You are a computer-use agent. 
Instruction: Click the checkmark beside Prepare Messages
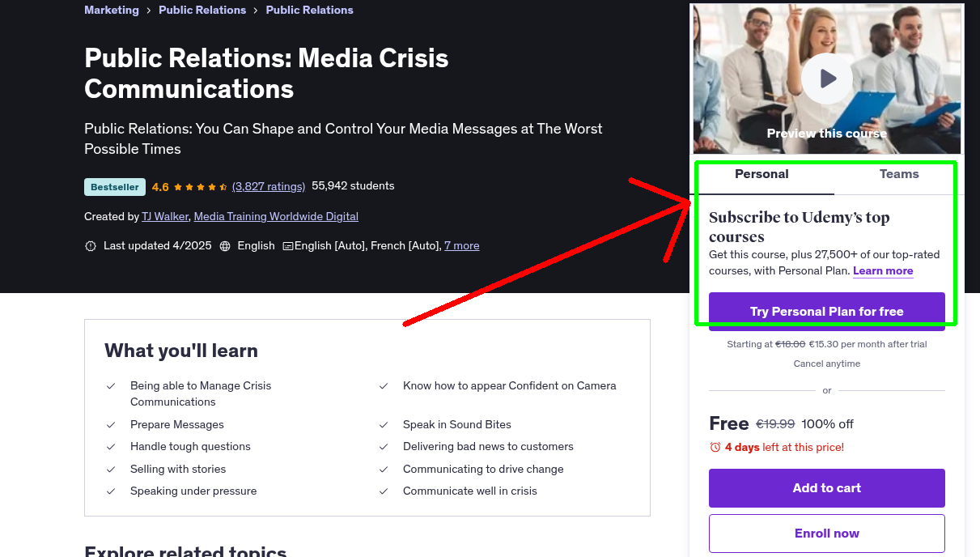[x=111, y=425]
